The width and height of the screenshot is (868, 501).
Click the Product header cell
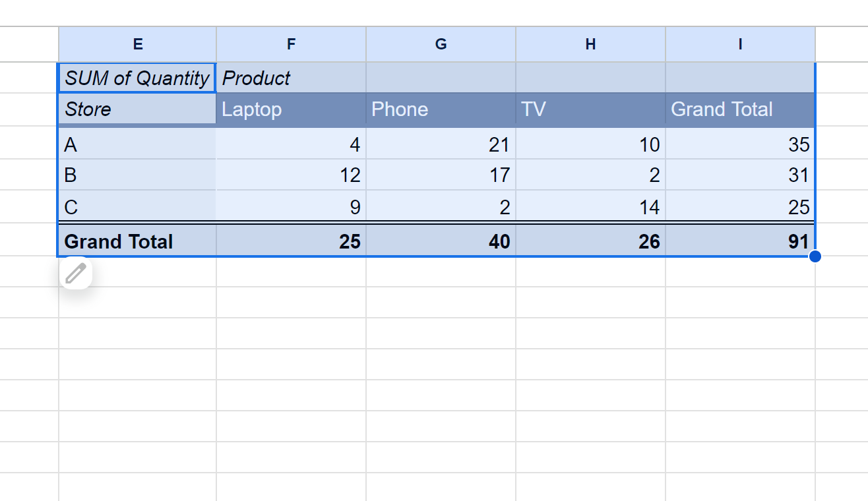[291, 78]
